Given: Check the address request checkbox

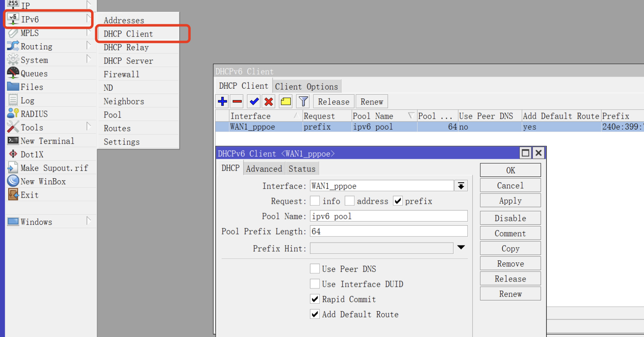Looking at the screenshot, I should pos(350,201).
